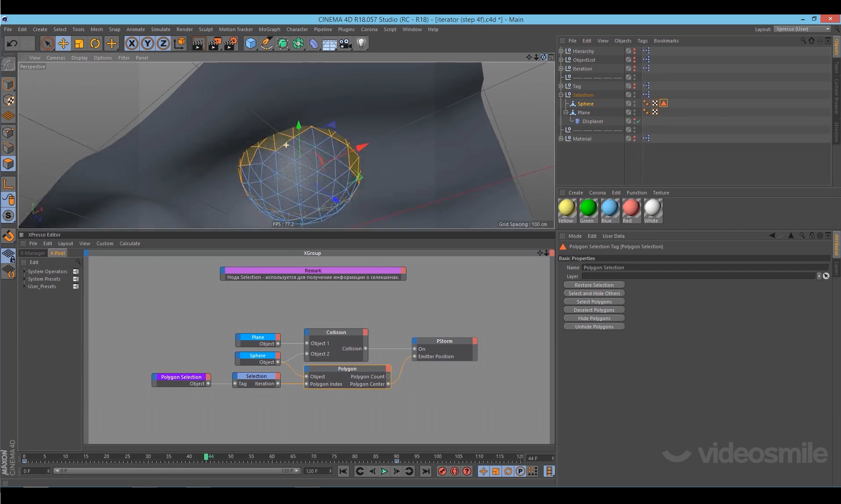Screen dimensions: 841x504
Task: Click the Camera object icon
Action: pos(346,43)
